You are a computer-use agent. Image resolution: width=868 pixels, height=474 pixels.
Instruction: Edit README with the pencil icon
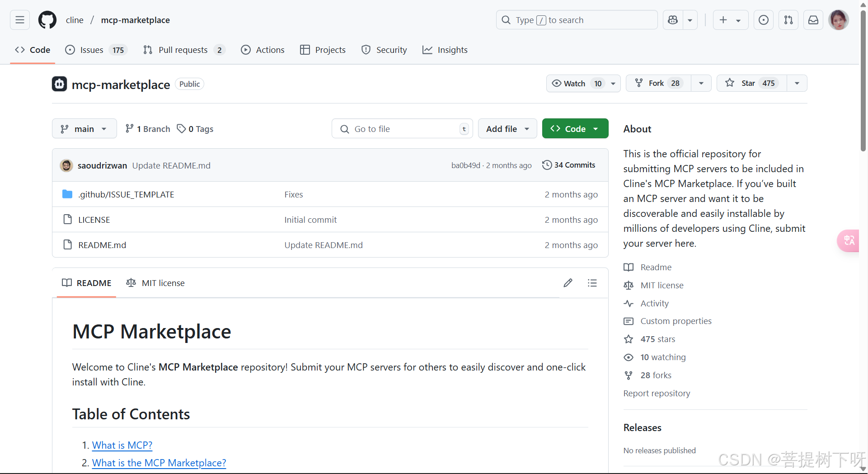click(568, 283)
